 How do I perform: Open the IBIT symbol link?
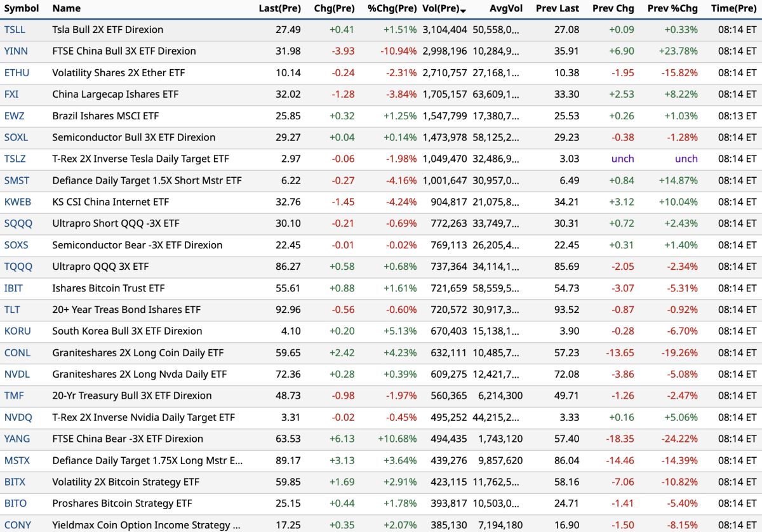tap(13, 288)
